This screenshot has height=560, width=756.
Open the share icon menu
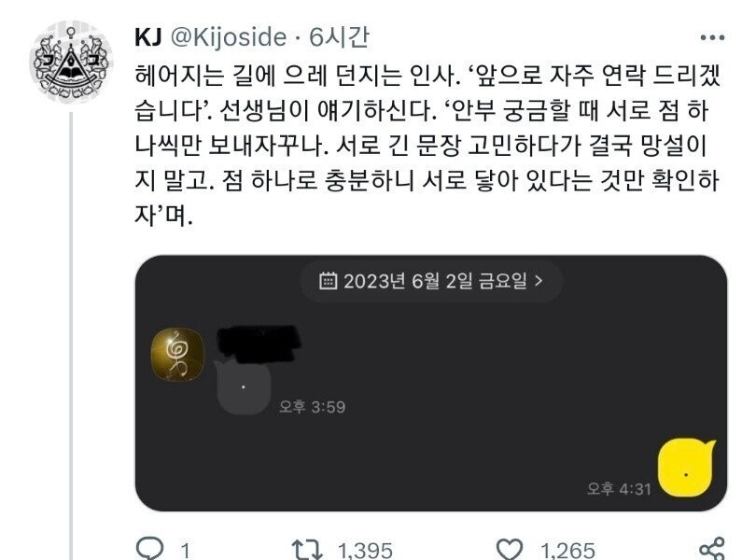pos(712,549)
